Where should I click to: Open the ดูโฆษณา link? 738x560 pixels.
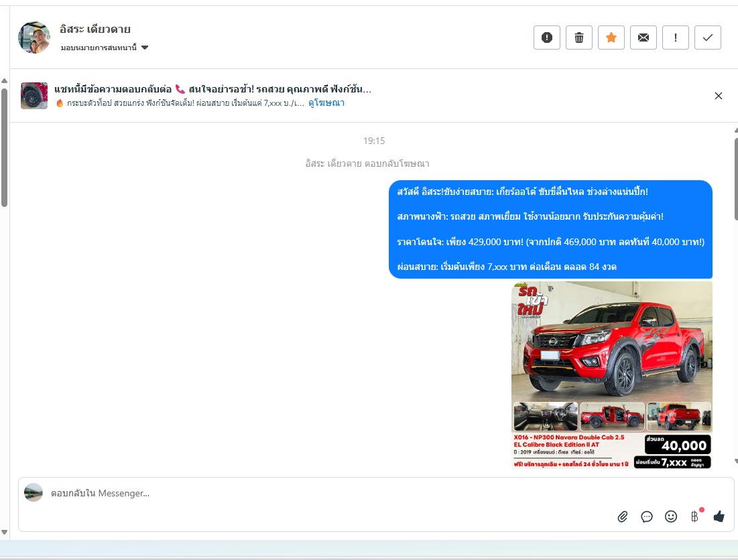[326, 103]
